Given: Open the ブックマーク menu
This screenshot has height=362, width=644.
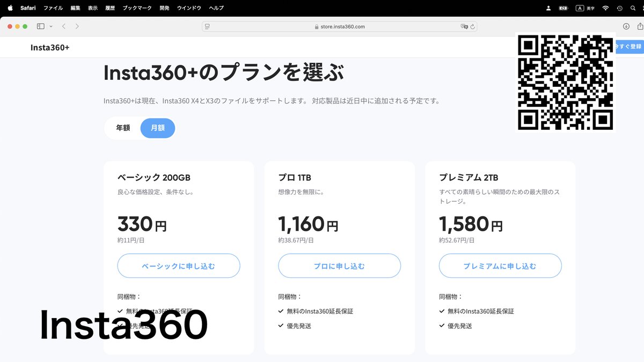Looking at the screenshot, I should point(136,8).
